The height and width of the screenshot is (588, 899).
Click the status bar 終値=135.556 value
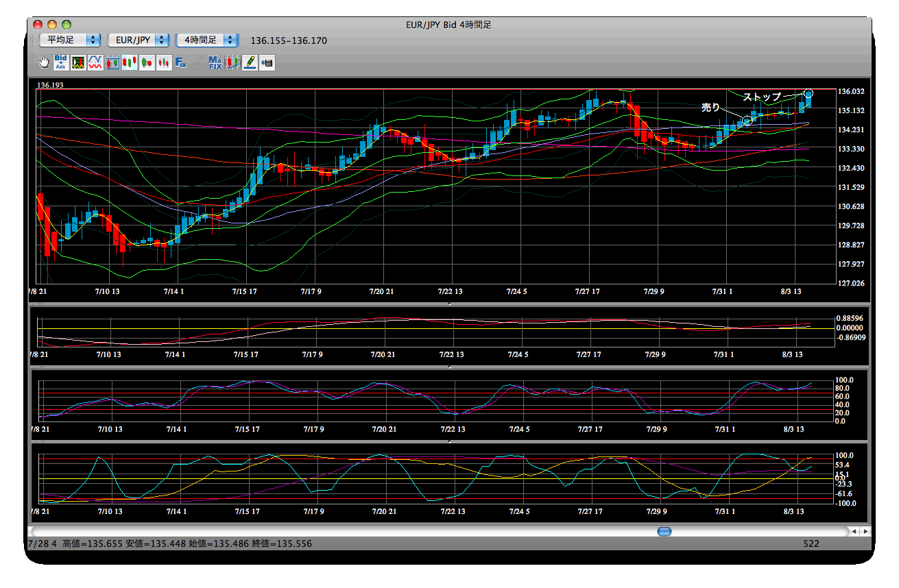point(282,543)
